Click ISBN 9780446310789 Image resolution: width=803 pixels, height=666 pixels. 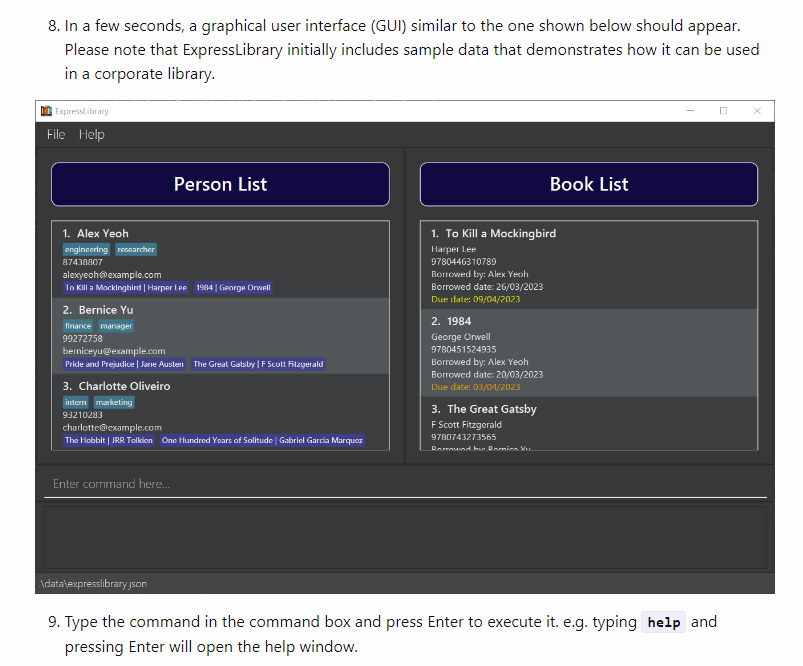pyautogui.click(x=463, y=262)
